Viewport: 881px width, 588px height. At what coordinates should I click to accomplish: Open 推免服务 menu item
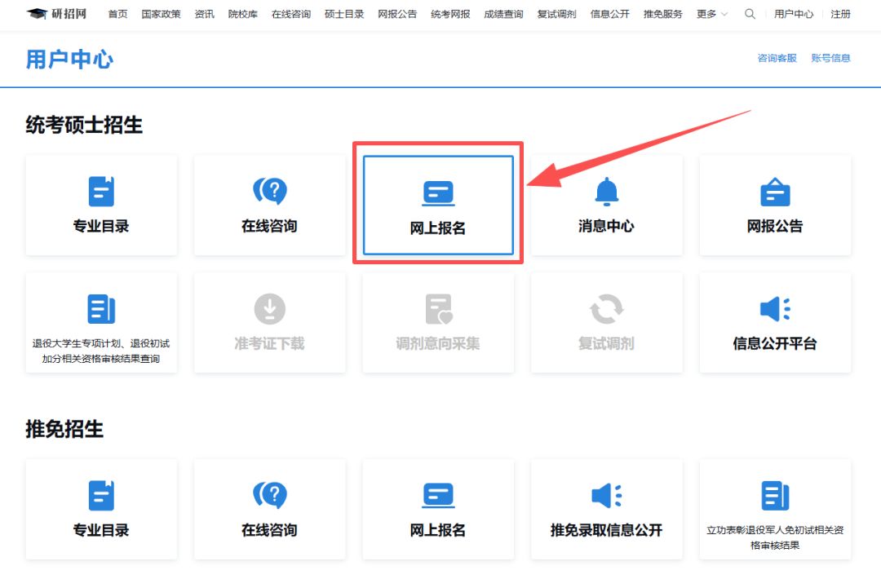[663, 14]
